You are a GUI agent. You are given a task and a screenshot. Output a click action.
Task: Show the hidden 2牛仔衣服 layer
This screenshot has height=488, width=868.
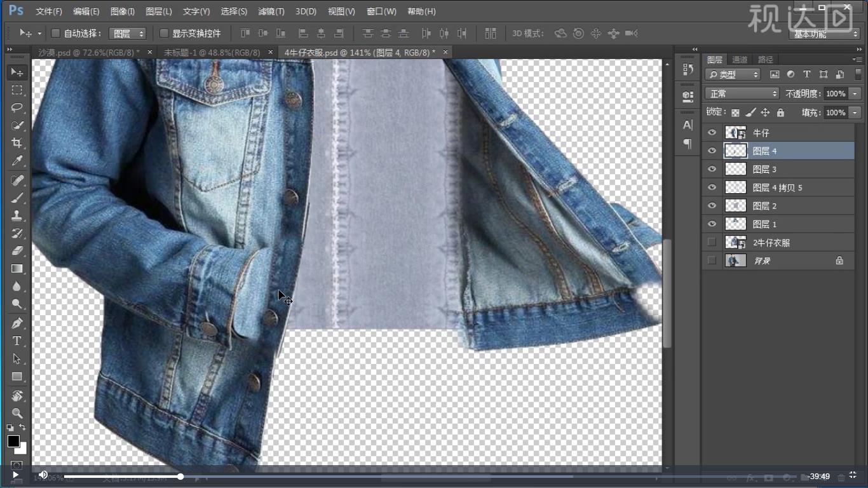click(x=712, y=242)
